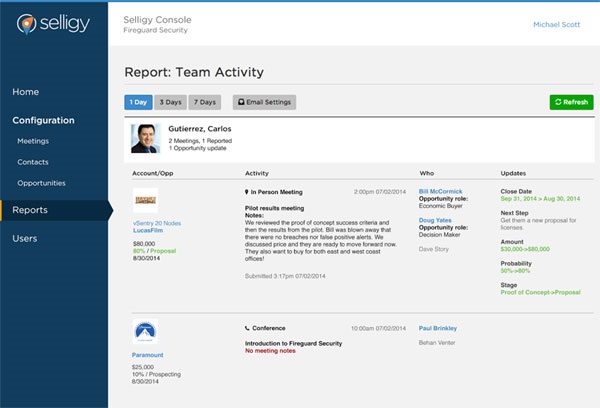This screenshot has width=600, height=408.
Task: Click '1 Opportunity update' text
Action: 197,148
